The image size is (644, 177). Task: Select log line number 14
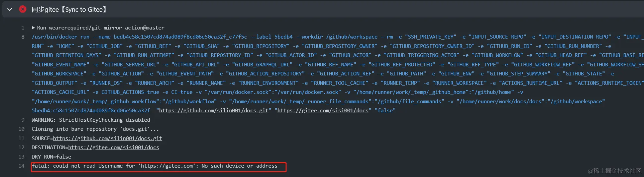21,166
